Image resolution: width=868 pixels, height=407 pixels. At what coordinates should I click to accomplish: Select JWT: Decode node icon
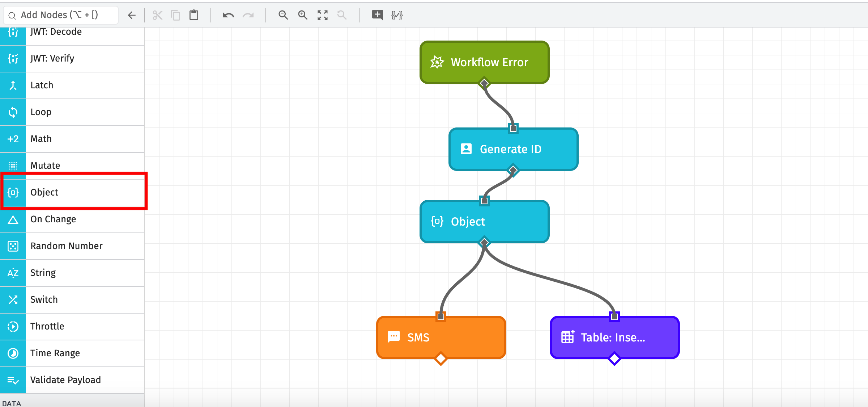(x=13, y=32)
